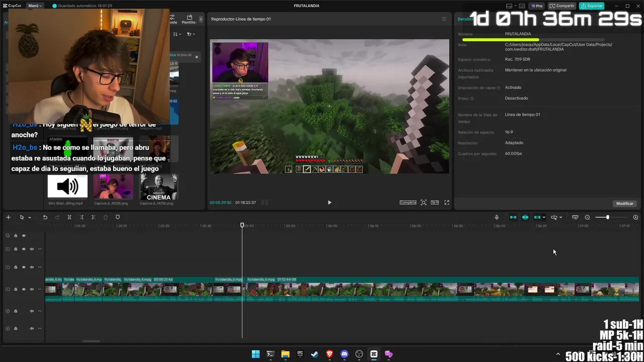This screenshot has height=362, width=644.
Task: Open the player scopes/safe-zone icon
Action: (x=424, y=203)
